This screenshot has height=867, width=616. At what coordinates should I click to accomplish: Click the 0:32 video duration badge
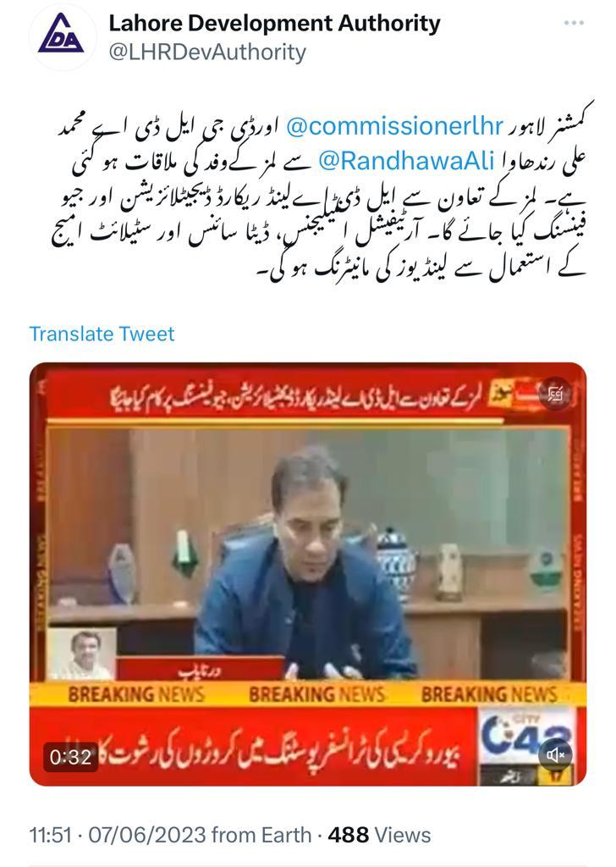pos(70,756)
